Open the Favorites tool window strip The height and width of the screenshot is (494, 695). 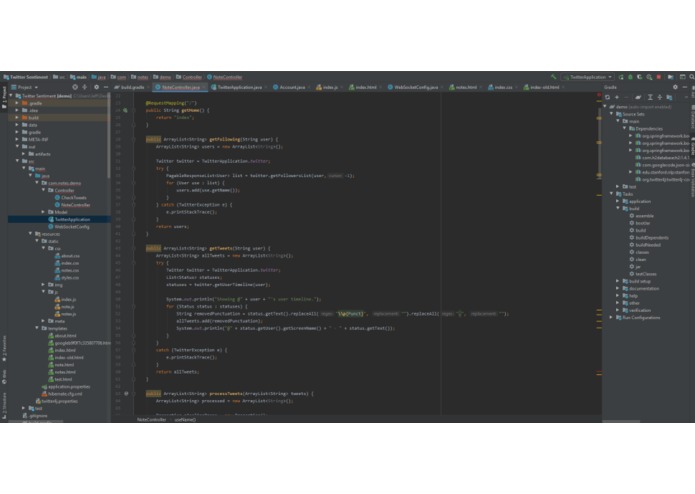tap(4, 349)
